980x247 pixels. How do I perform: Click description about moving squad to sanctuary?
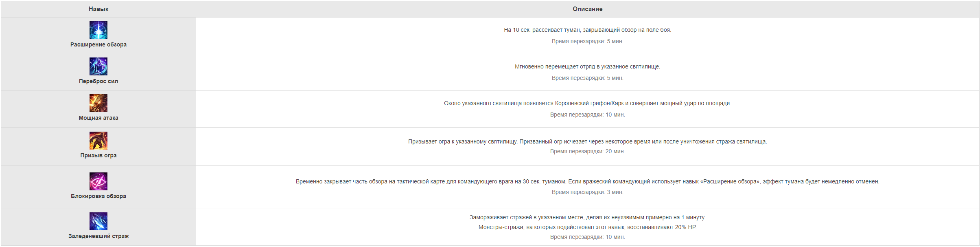[x=588, y=66]
